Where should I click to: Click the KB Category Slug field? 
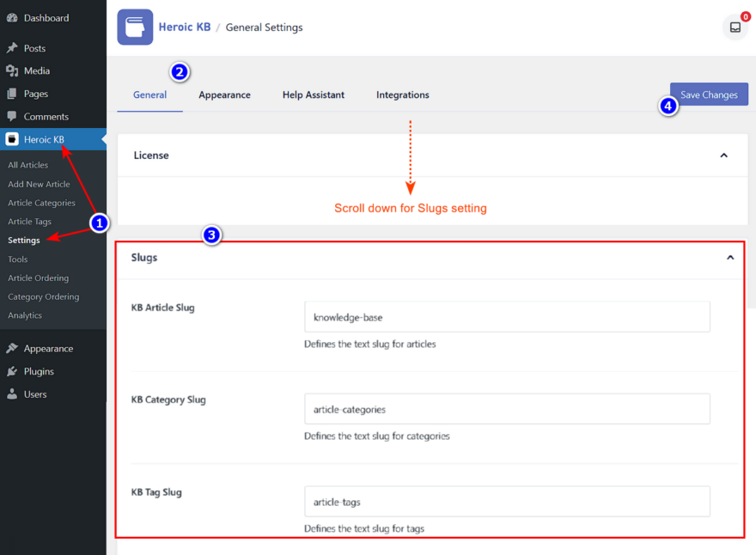tap(507, 409)
